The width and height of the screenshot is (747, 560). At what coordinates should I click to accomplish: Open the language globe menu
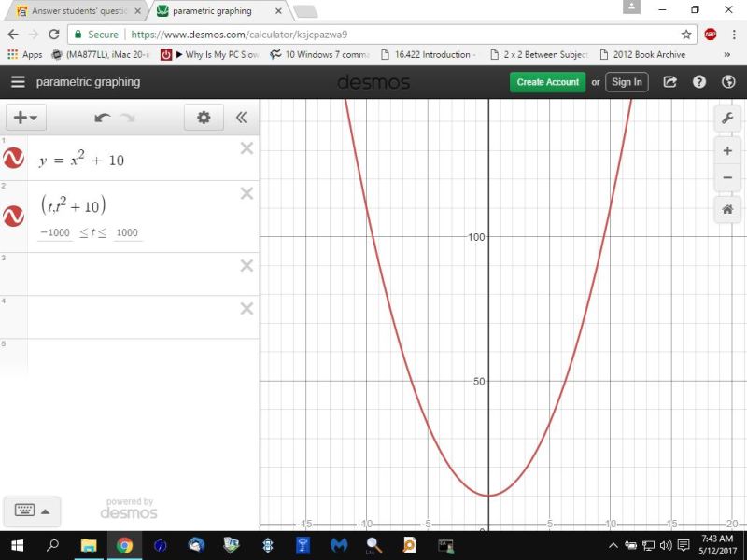728,82
